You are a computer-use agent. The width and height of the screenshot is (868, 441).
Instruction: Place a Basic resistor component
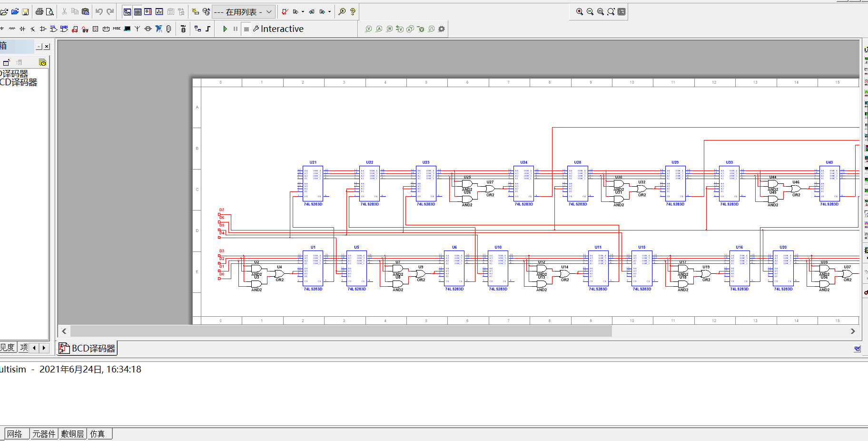tap(12, 29)
